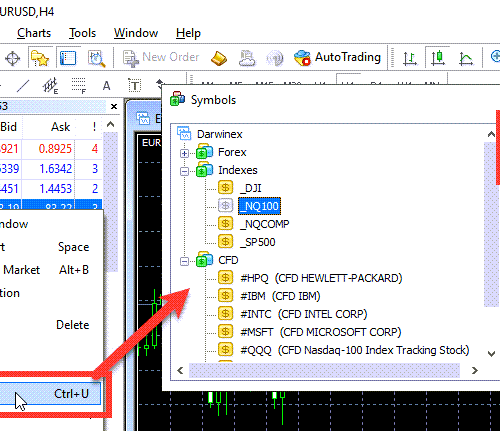
Task: Click the Symbols dialog title icon
Action: point(177,99)
